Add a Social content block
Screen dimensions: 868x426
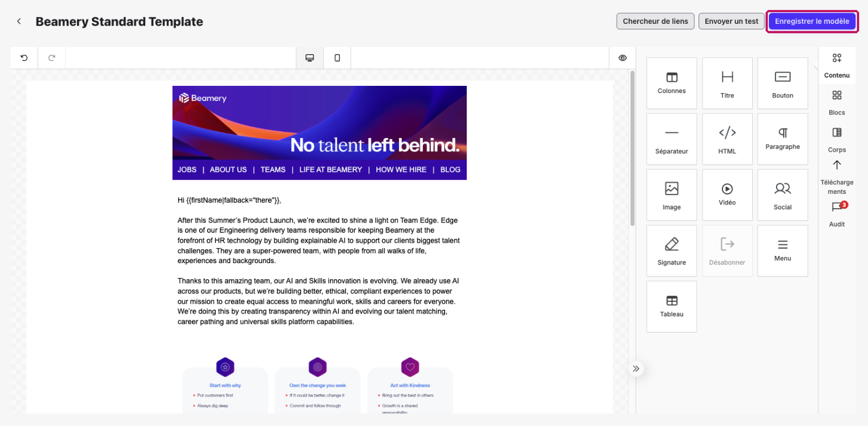[783, 195]
